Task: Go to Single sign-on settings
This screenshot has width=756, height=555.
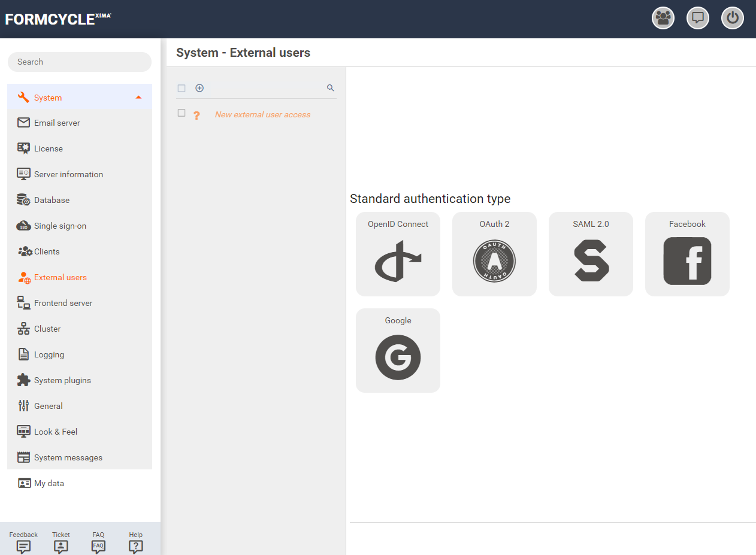Action: pos(60,226)
